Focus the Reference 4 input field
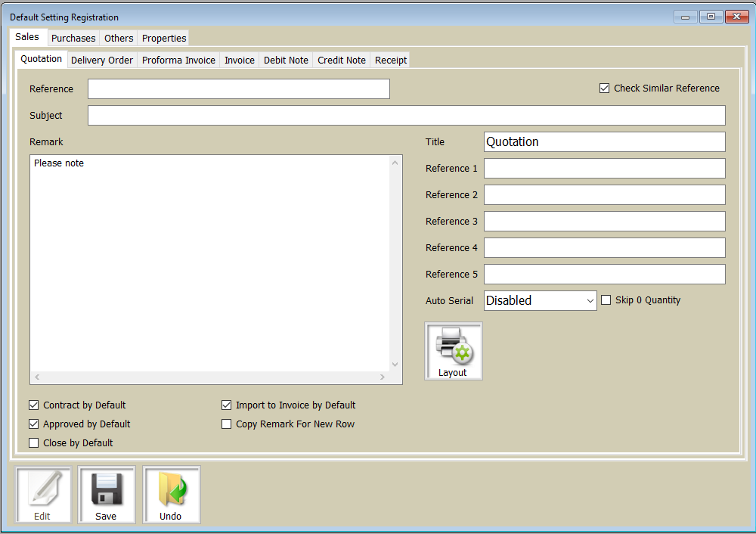The width and height of the screenshot is (756, 534). (605, 247)
